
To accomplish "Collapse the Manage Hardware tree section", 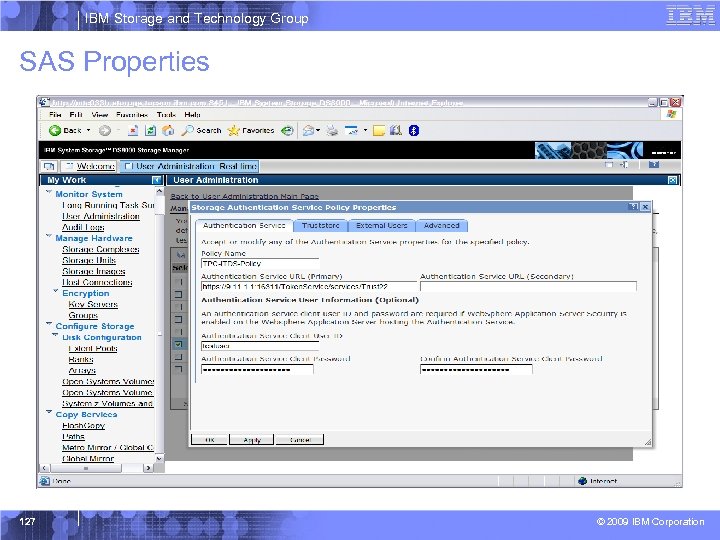I will pyautogui.click(x=49, y=236).
